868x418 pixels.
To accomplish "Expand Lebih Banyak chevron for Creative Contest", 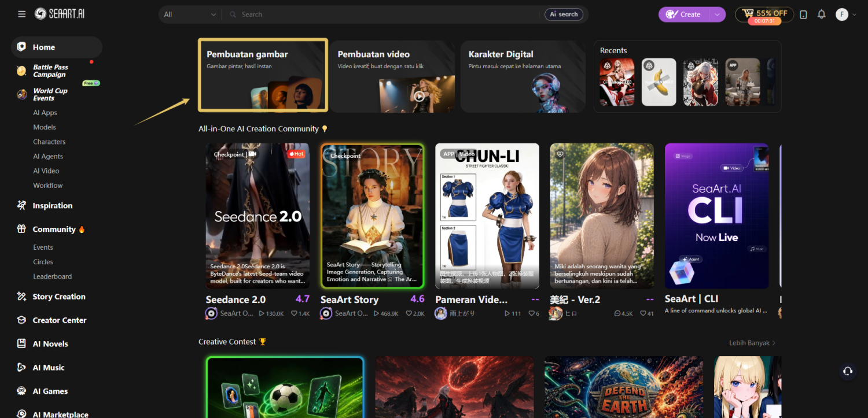I will tap(774, 343).
